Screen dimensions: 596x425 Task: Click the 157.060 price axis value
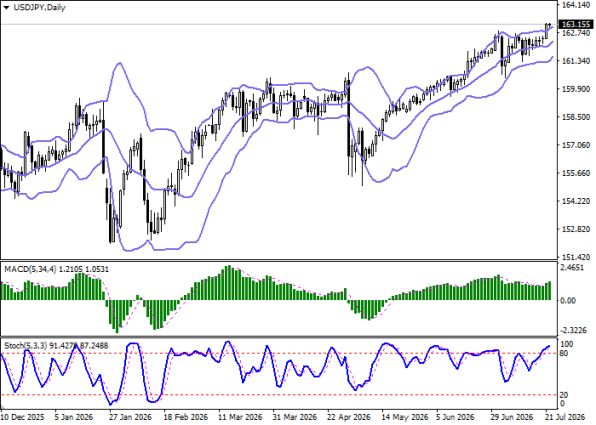click(575, 145)
